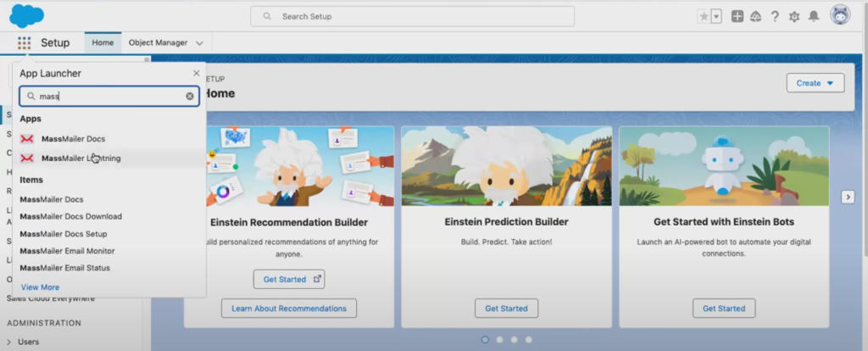Click Learn About Recommendations button
The height and width of the screenshot is (351, 868).
289,309
